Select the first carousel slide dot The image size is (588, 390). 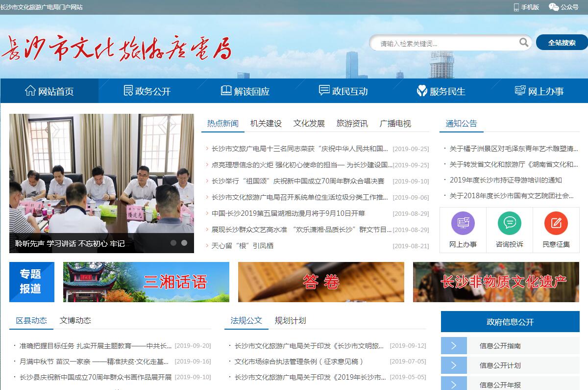pyautogui.click(x=173, y=243)
